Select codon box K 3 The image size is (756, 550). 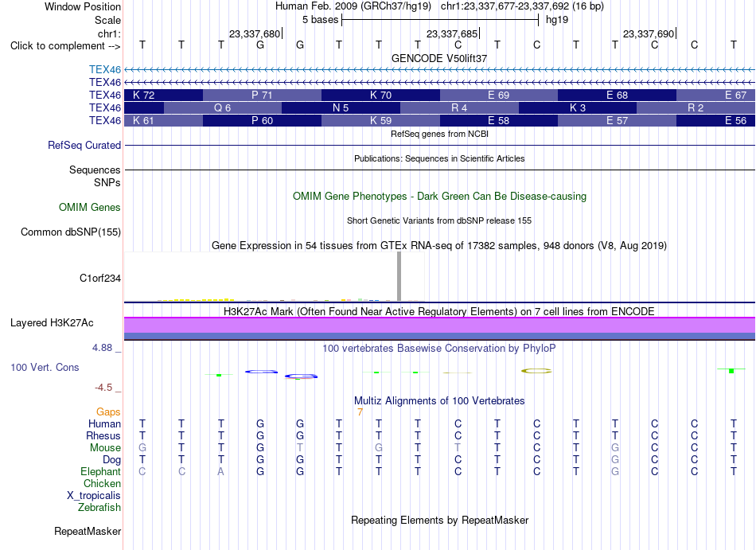578,107
